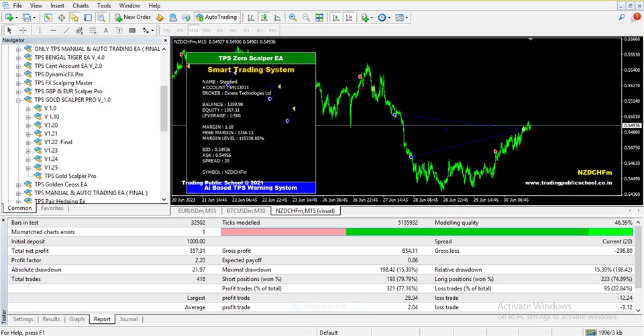Viewport: 644px width, 336px height.
Task: Switch to the BTCUSDm,M30 chart tab
Action: [246, 211]
